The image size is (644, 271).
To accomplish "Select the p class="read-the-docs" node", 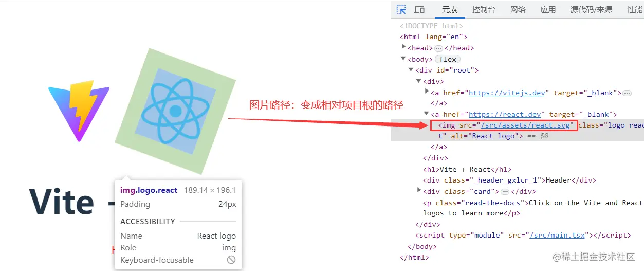I will (533, 208).
